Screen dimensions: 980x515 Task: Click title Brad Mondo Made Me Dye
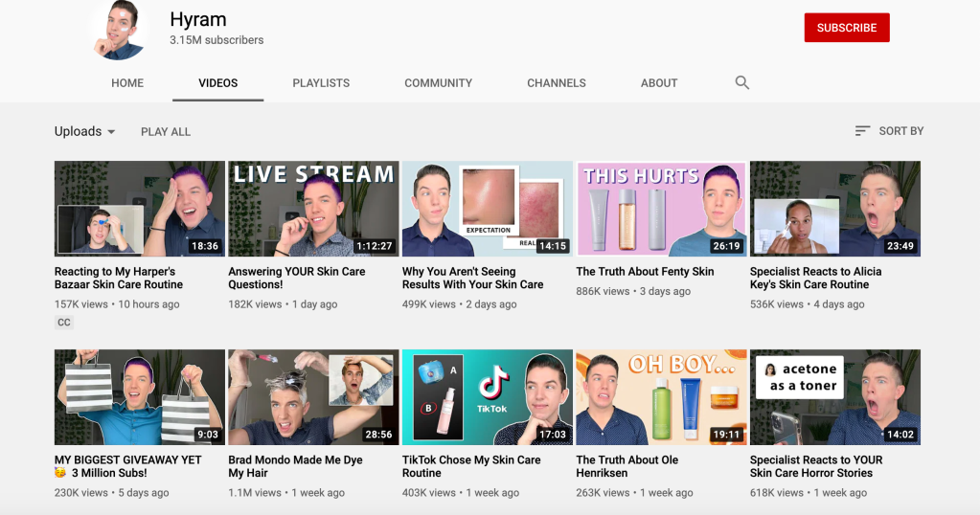tap(296, 466)
